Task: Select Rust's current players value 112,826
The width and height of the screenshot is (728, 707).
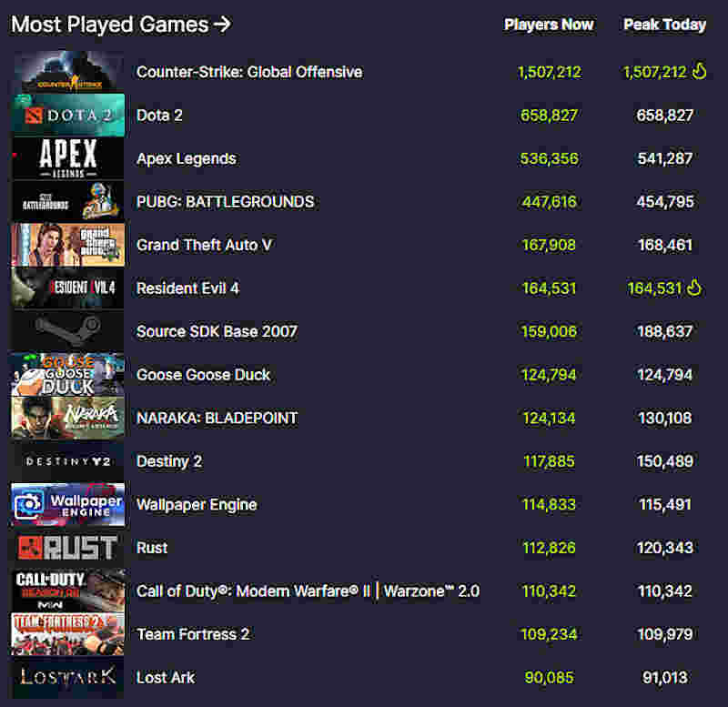Action: [549, 547]
